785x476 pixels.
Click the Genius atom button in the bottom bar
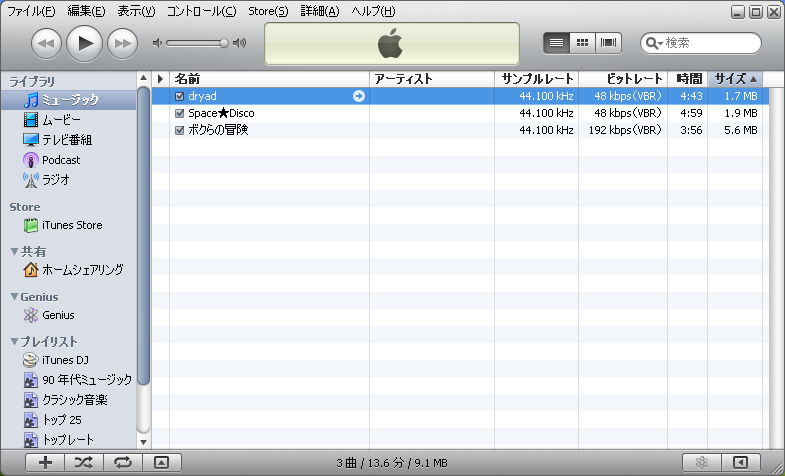(702, 463)
